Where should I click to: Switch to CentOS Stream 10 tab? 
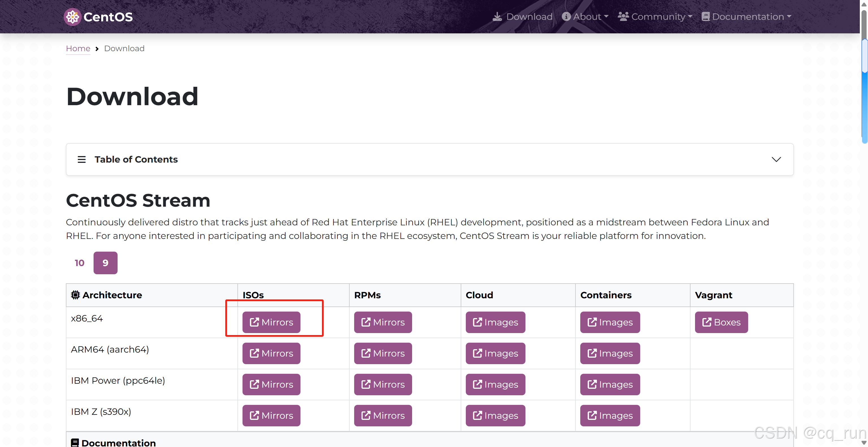(x=79, y=263)
